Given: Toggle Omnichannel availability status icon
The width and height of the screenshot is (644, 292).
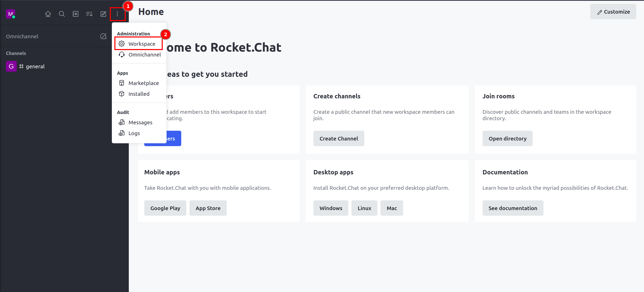Looking at the screenshot, I should pyautogui.click(x=103, y=36).
